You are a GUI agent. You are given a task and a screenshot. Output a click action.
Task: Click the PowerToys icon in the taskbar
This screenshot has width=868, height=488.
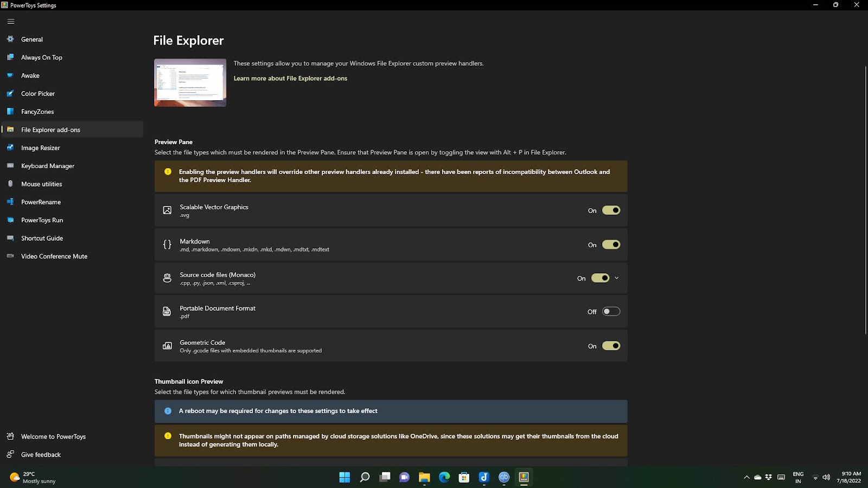click(x=524, y=477)
